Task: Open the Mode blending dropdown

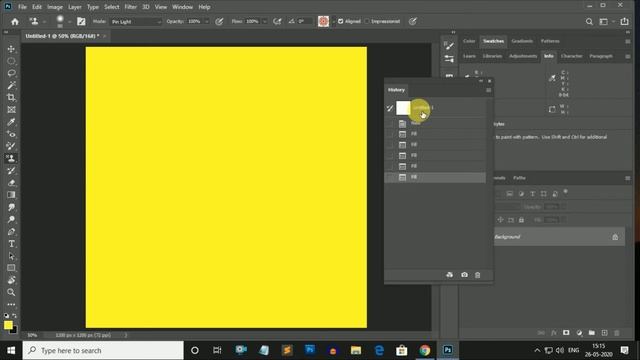Action: click(x=136, y=22)
